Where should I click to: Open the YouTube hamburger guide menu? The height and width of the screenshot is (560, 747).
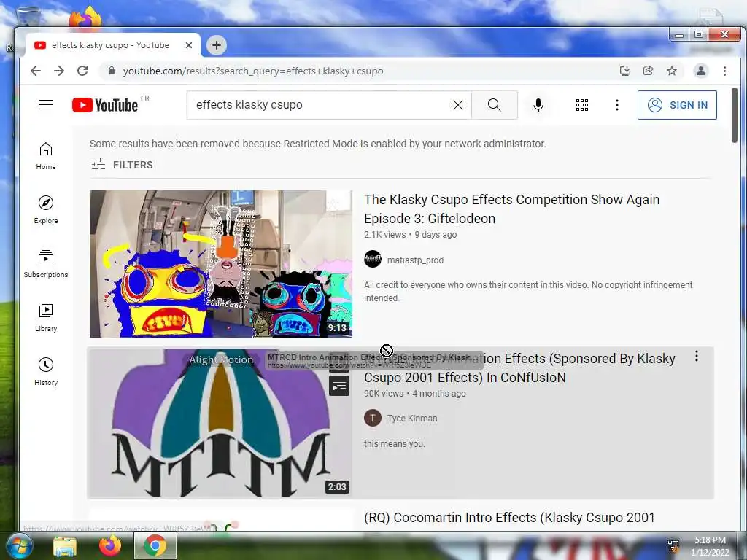click(x=46, y=105)
